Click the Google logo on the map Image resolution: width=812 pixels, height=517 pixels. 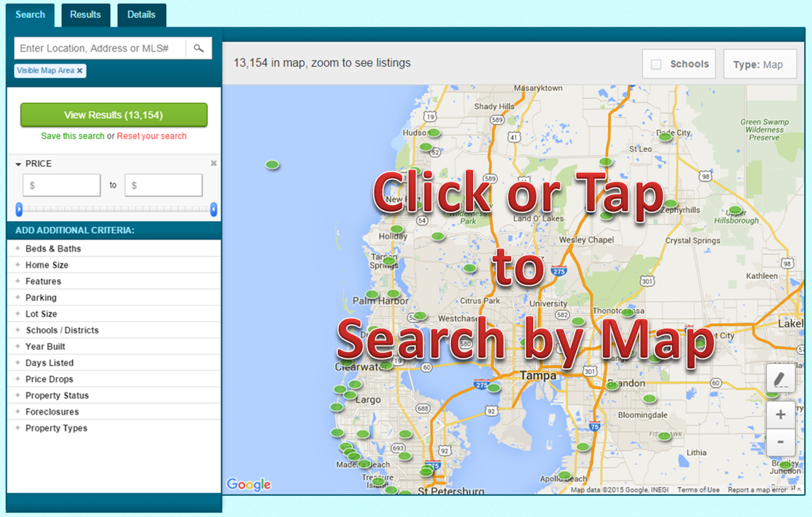248,484
